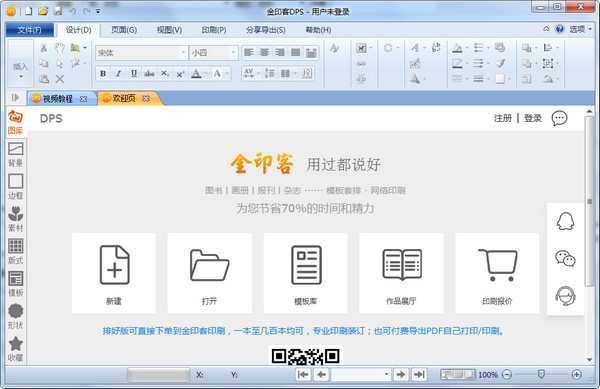Open the 图库 gallery sidebar panel

pos(15,122)
